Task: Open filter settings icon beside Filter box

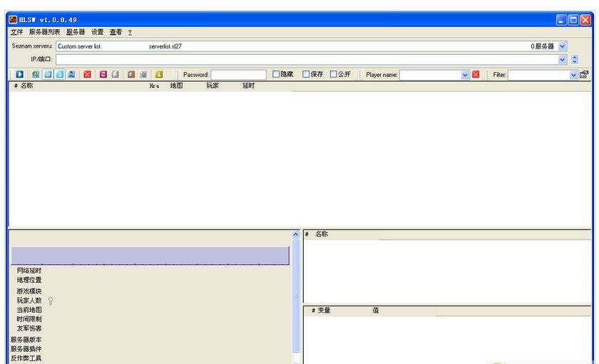Action: tap(585, 74)
